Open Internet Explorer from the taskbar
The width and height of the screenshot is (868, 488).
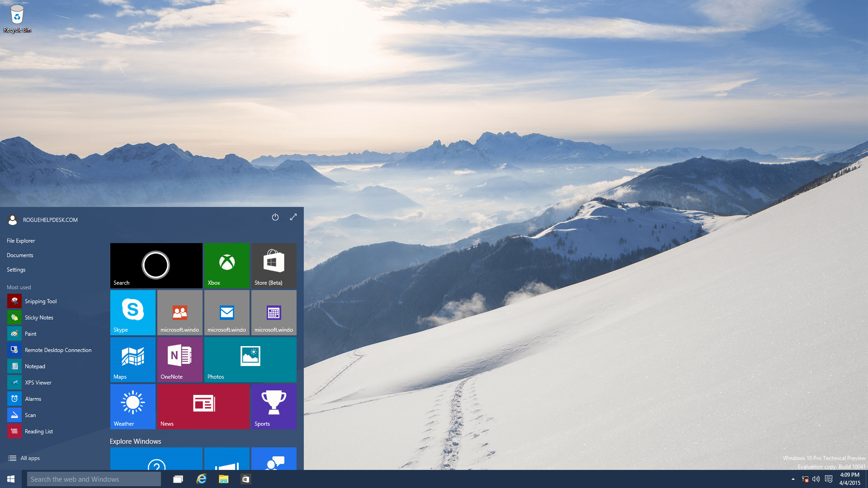201,479
